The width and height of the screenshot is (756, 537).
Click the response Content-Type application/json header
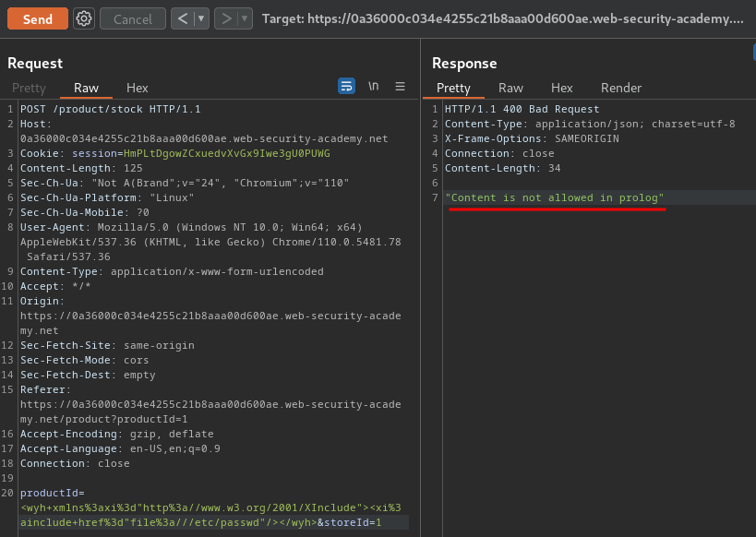click(590, 124)
